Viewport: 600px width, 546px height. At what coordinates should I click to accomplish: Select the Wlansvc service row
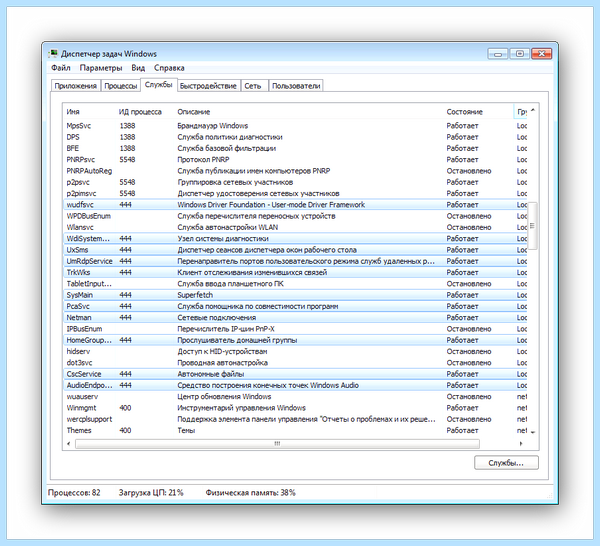point(295,227)
